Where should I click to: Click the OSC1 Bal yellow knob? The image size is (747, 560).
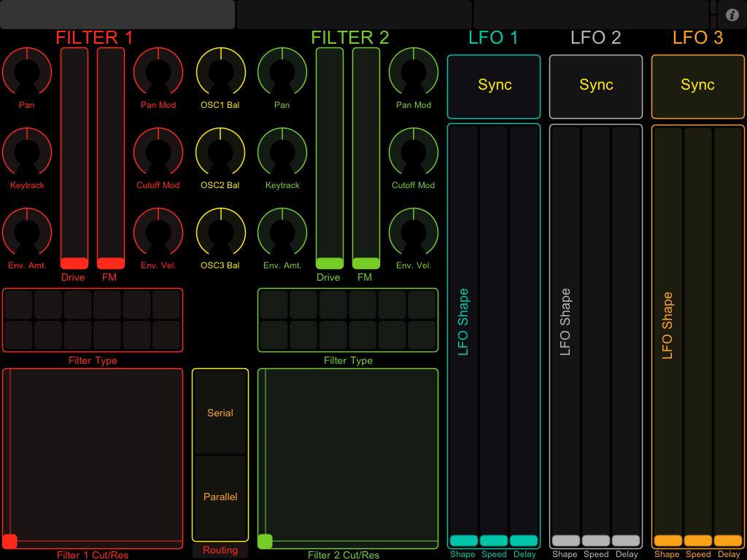point(220,71)
